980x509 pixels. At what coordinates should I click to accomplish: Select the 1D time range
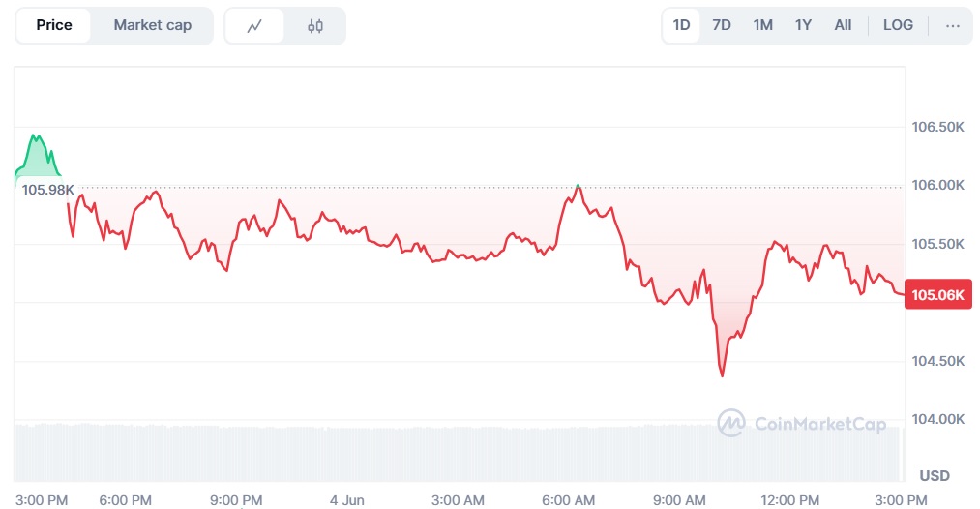tap(681, 25)
